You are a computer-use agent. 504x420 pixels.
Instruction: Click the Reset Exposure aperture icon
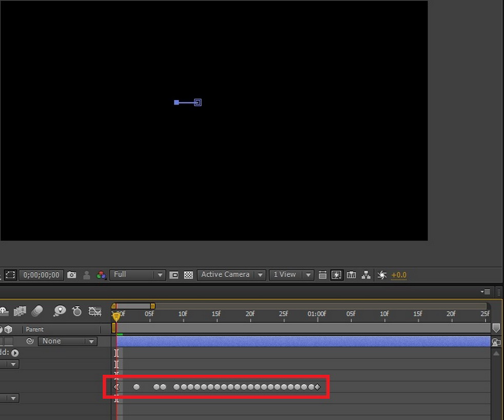click(x=382, y=275)
